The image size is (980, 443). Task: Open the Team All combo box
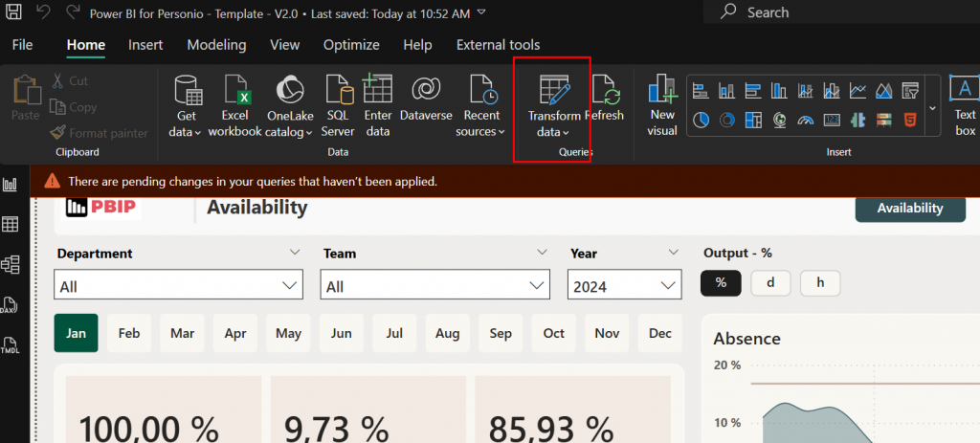point(435,284)
